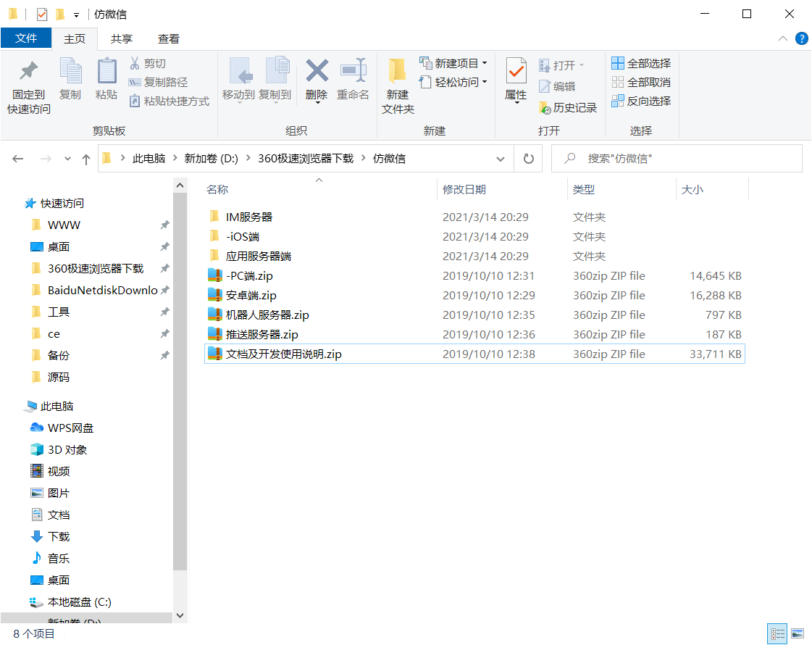Click the Pin to Quick Access icon
812x645 pixels.
tap(29, 71)
